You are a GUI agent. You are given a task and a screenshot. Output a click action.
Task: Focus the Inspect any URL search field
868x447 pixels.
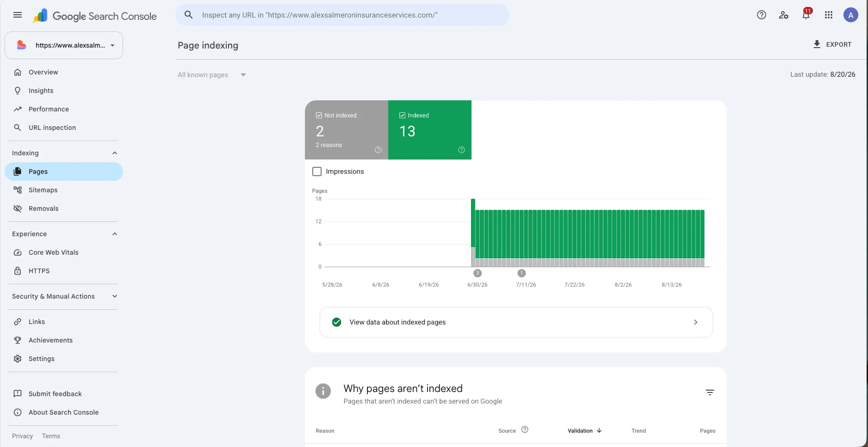click(342, 15)
